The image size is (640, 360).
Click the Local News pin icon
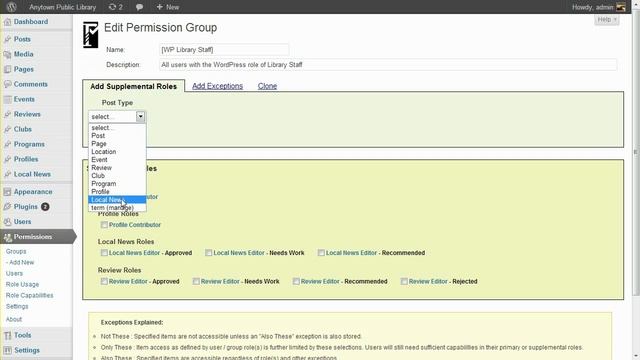coord(7,174)
